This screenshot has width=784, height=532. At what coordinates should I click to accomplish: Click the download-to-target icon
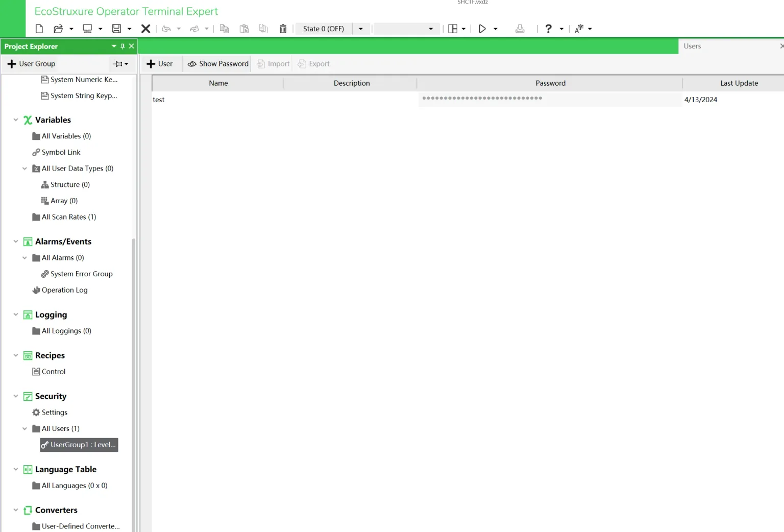[520, 29]
